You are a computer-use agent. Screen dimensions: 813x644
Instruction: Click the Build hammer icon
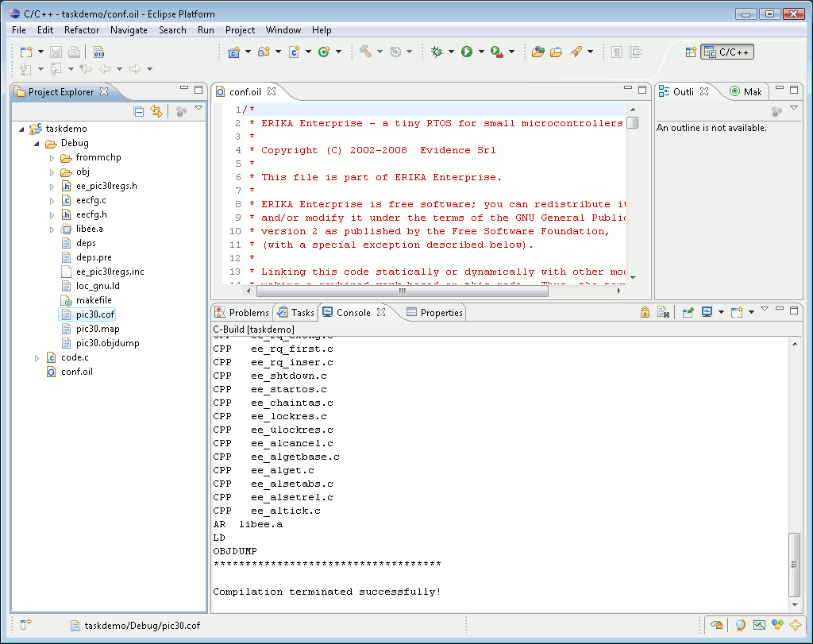click(365, 52)
